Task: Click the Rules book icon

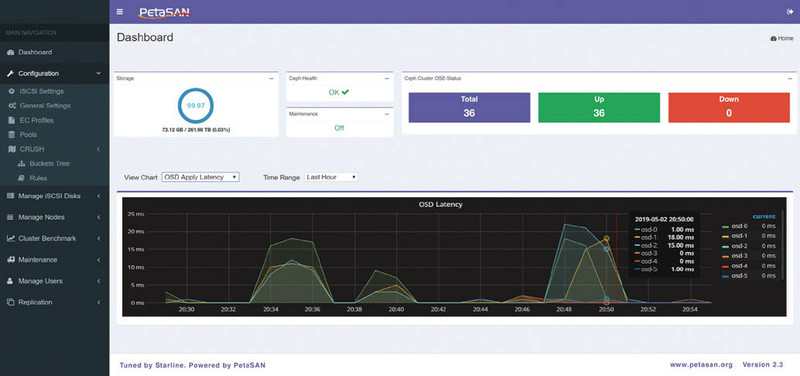Action: coord(21,178)
